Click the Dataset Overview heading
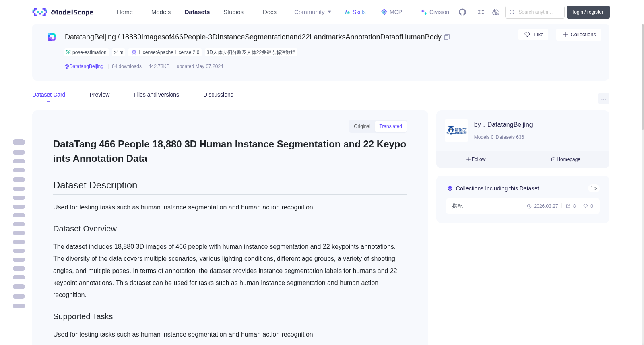 coord(85,229)
